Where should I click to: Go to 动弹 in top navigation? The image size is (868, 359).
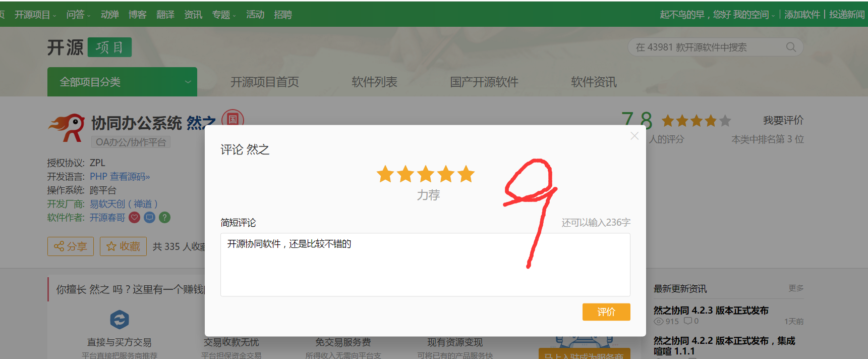coord(109,15)
